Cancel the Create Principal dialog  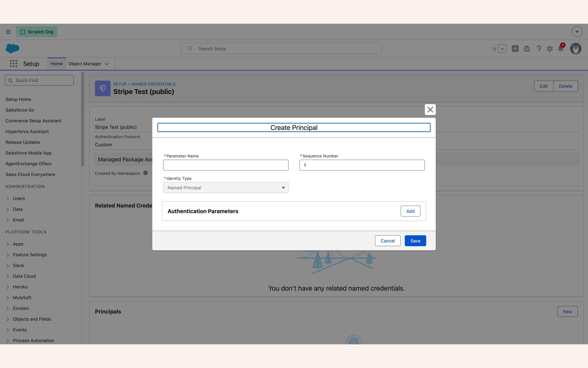pos(388,241)
